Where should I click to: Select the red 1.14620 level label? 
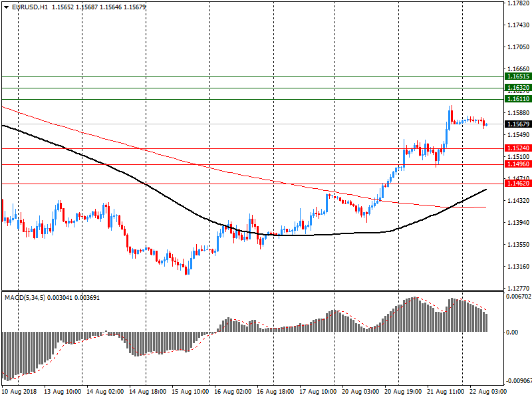[518, 184]
